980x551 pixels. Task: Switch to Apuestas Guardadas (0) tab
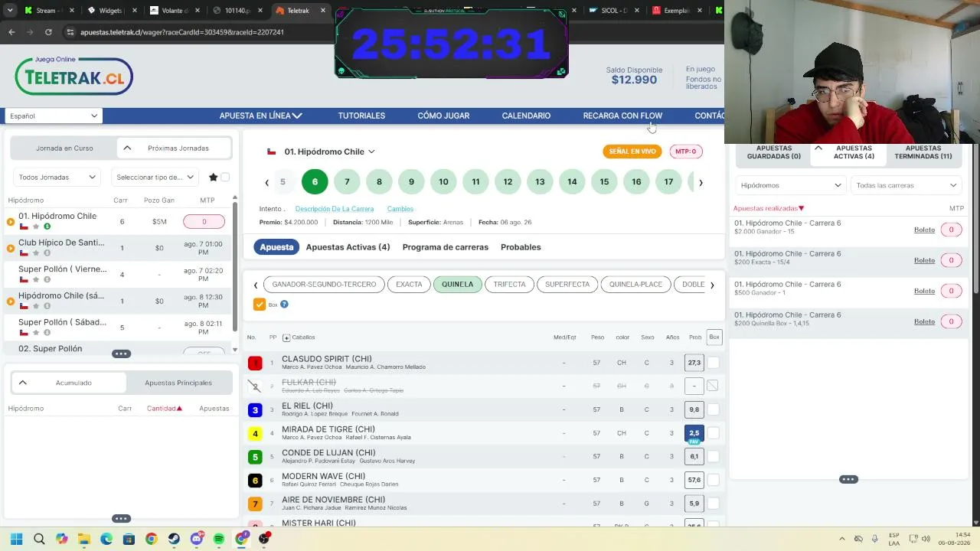773,152
